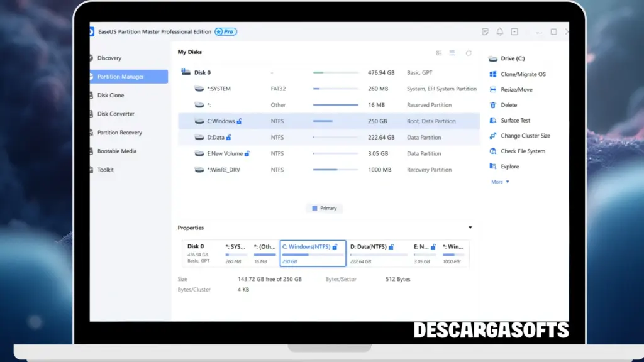Switch to compact grid view layout
644x362 pixels.
click(x=439, y=53)
